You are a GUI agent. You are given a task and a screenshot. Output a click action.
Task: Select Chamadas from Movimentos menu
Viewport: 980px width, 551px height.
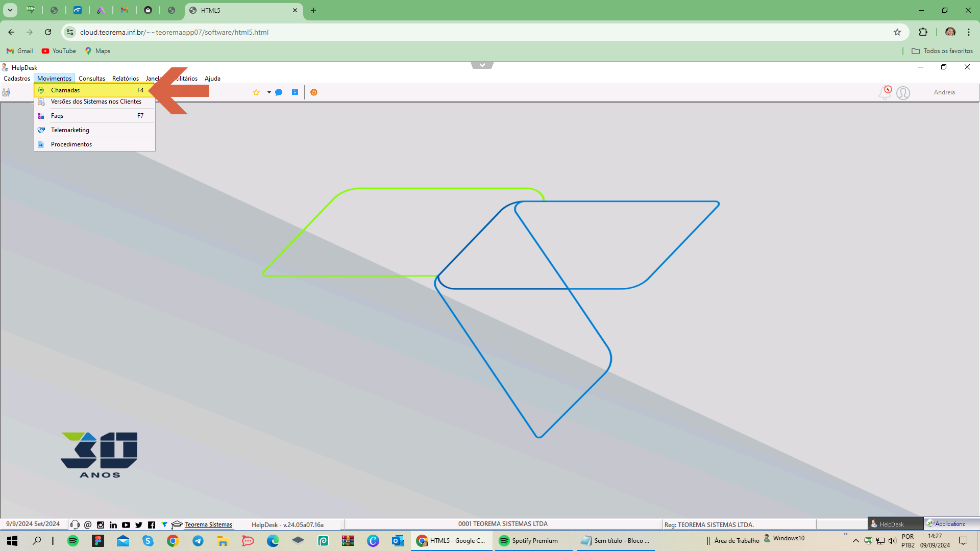pos(94,90)
